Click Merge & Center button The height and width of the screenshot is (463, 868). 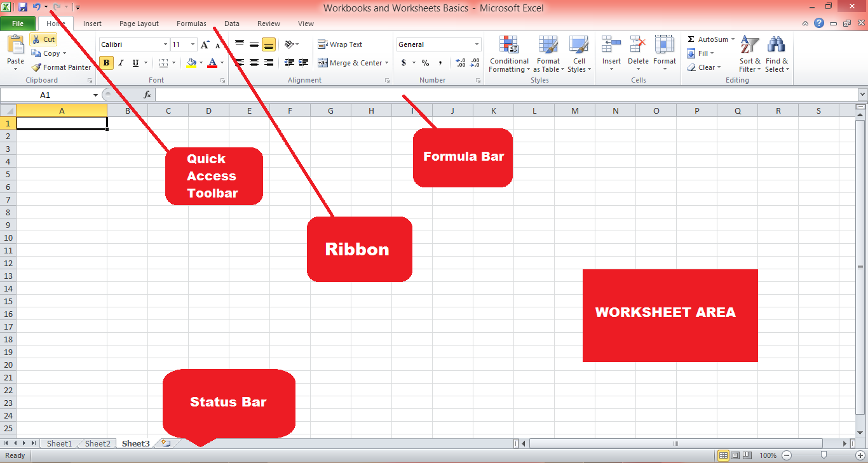pyautogui.click(x=350, y=63)
